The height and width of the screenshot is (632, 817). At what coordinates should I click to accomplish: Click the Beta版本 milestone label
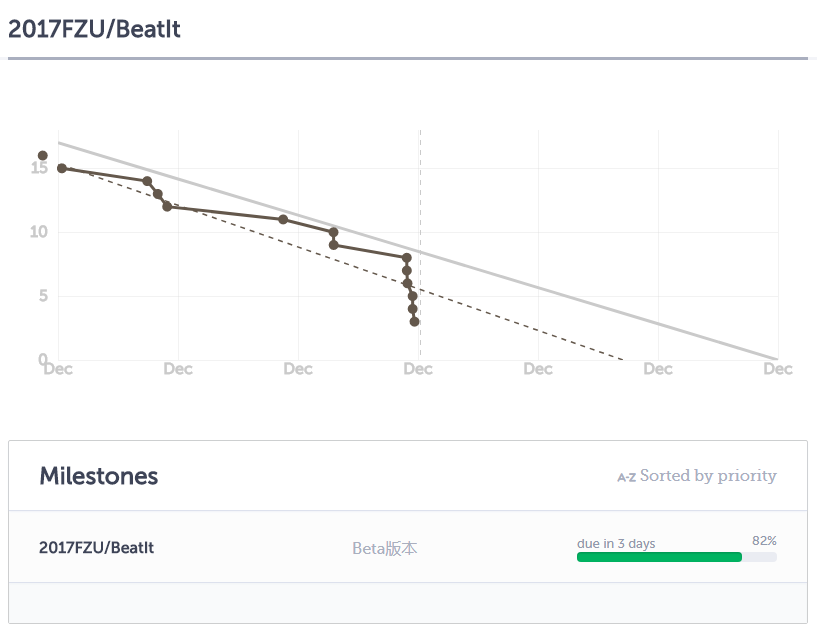(385, 548)
